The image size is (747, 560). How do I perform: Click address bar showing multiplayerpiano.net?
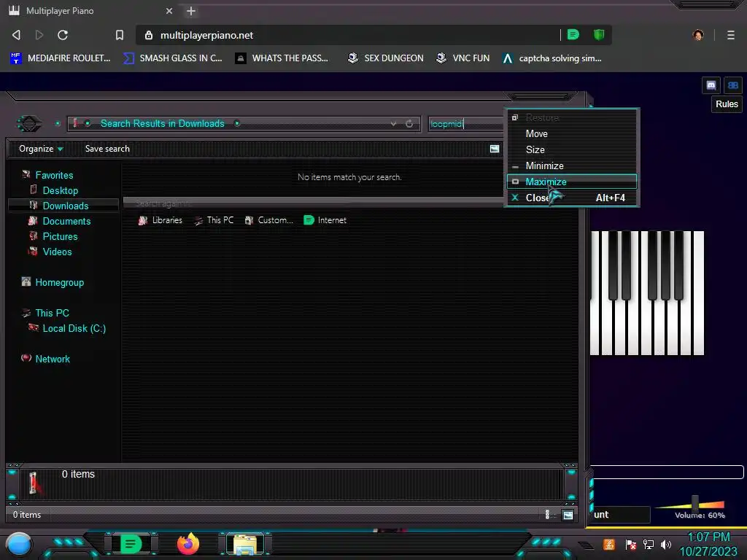click(348, 35)
